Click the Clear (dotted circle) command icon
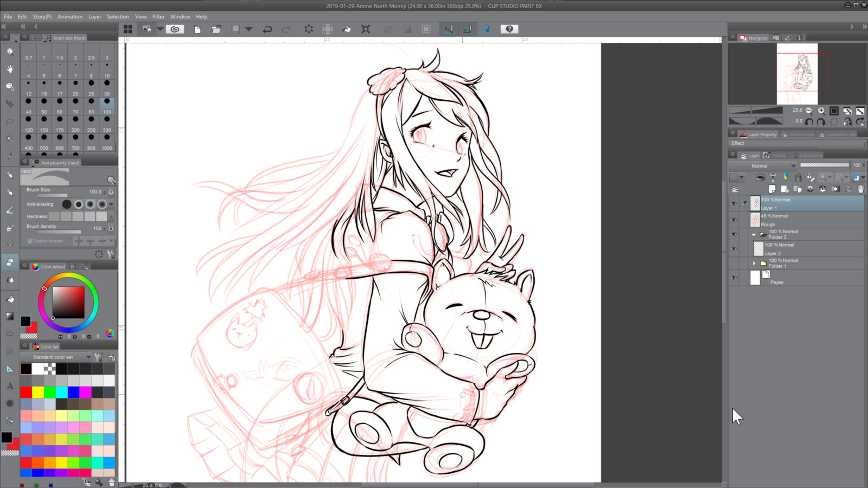The width and height of the screenshot is (868, 488). click(309, 29)
